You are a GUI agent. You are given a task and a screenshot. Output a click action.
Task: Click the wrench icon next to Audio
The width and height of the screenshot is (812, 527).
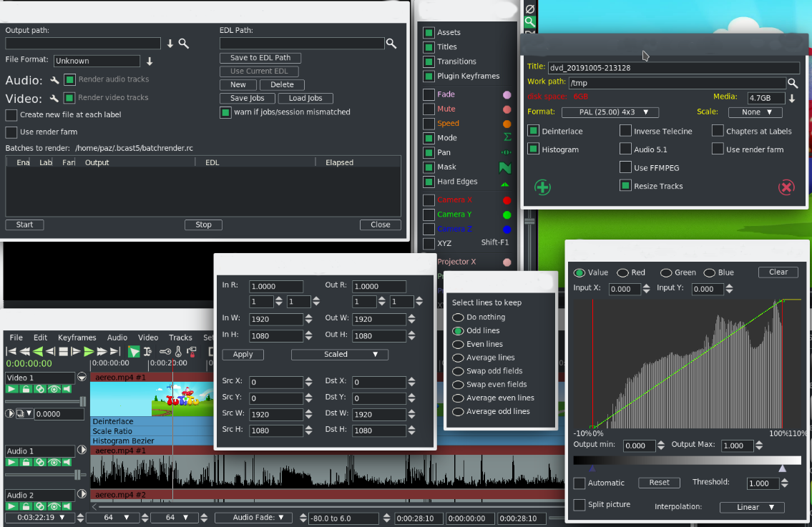[x=54, y=80]
